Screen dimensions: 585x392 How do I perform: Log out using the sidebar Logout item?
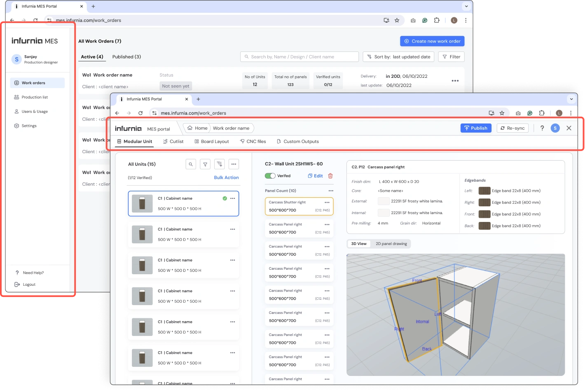coord(26,285)
